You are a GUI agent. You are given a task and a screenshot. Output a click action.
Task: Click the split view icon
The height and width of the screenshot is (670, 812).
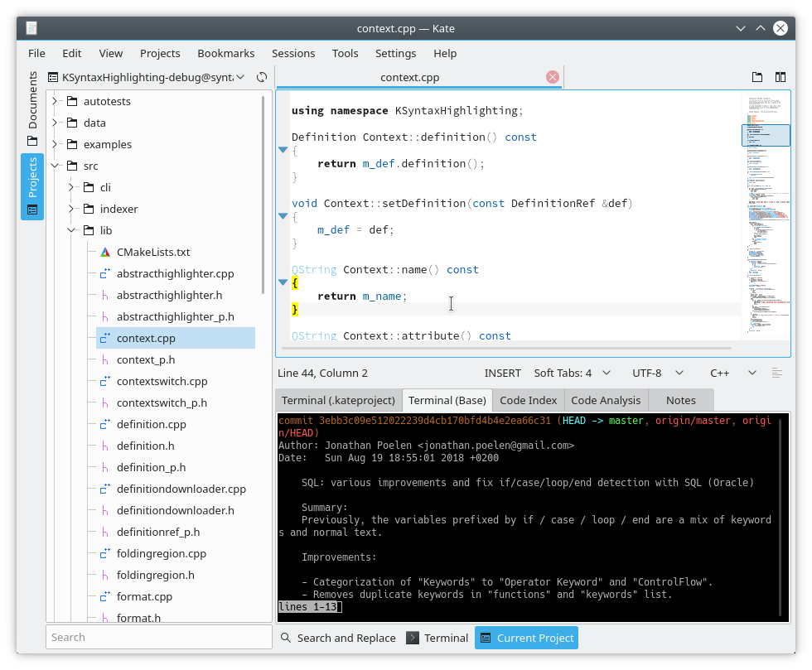(781, 77)
